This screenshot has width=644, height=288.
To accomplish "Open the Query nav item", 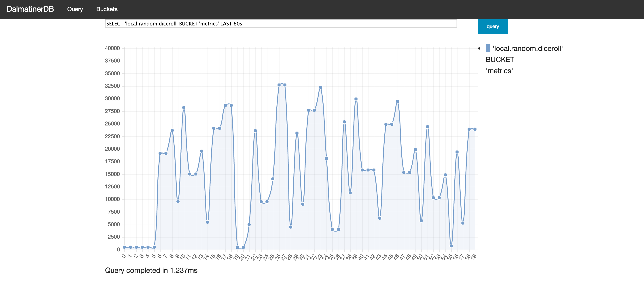I will (x=75, y=9).
